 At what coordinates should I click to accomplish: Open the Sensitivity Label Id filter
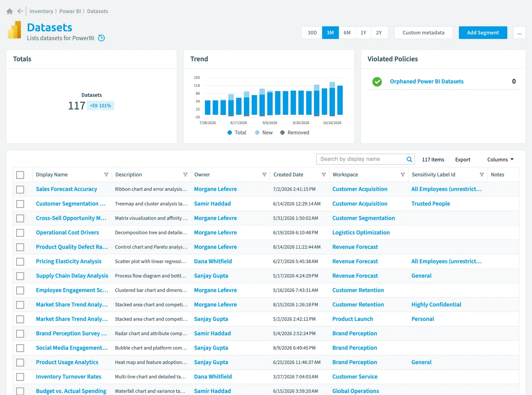click(482, 175)
